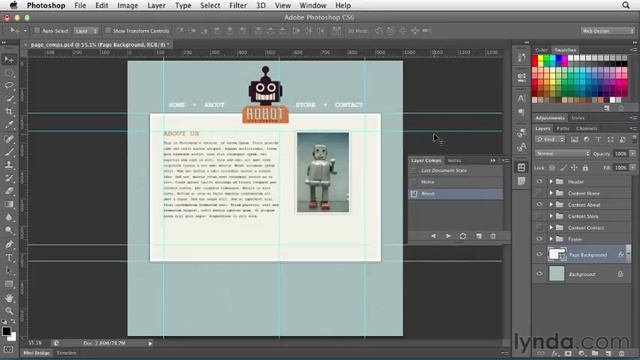The height and width of the screenshot is (360, 640).
Task: Delete layer comp trash icon
Action: [493, 236]
